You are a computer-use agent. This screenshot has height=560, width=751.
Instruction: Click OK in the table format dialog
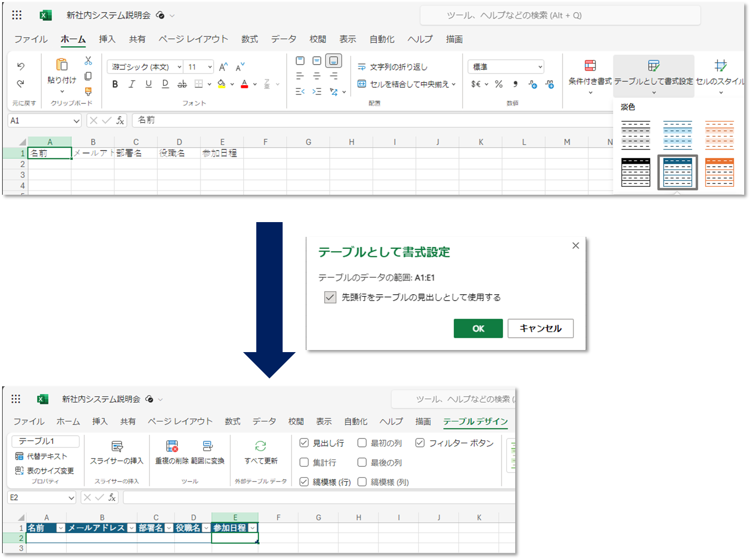478,328
